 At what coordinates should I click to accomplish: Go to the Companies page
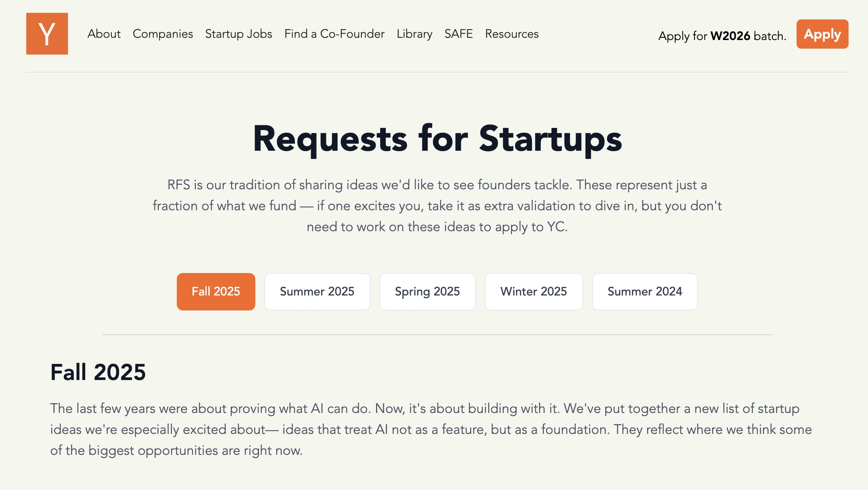163,34
